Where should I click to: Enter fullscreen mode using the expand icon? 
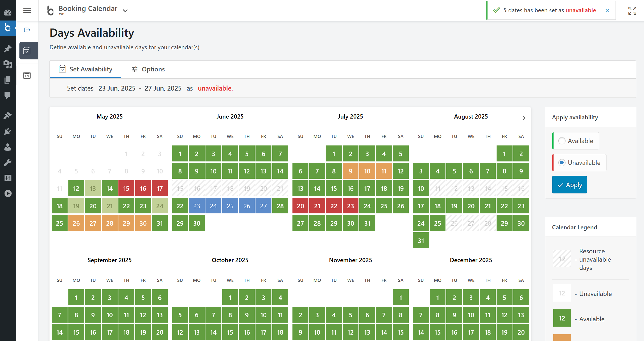click(x=632, y=10)
